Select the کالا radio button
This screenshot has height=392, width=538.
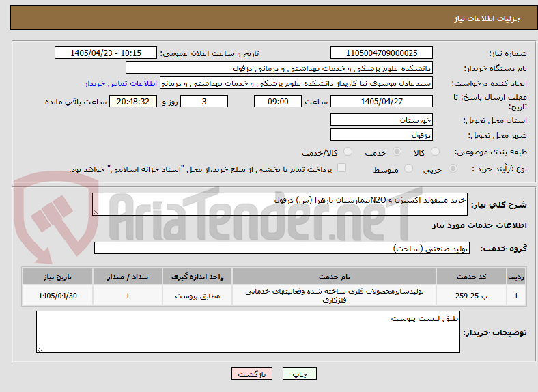(x=435, y=152)
